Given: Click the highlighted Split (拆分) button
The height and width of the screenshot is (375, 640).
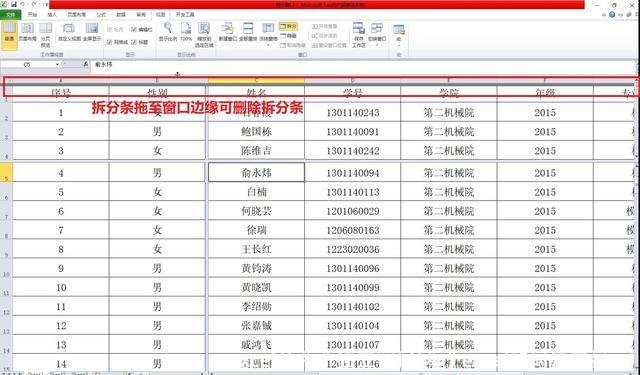Looking at the screenshot, I should point(289,26).
